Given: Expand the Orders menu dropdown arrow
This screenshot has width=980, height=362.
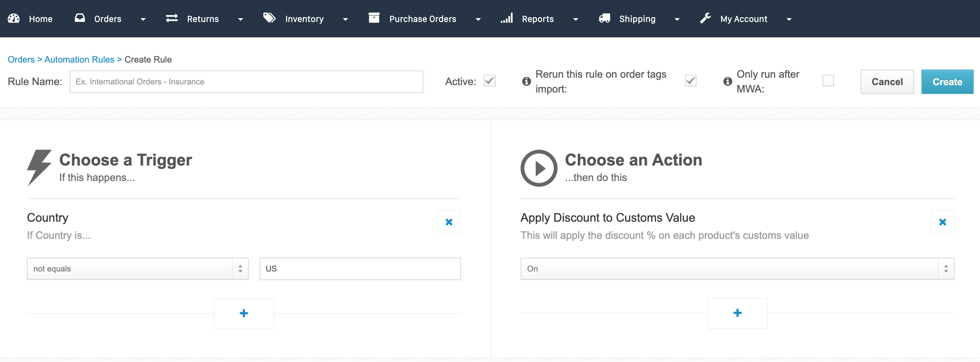Looking at the screenshot, I should 143,20.
